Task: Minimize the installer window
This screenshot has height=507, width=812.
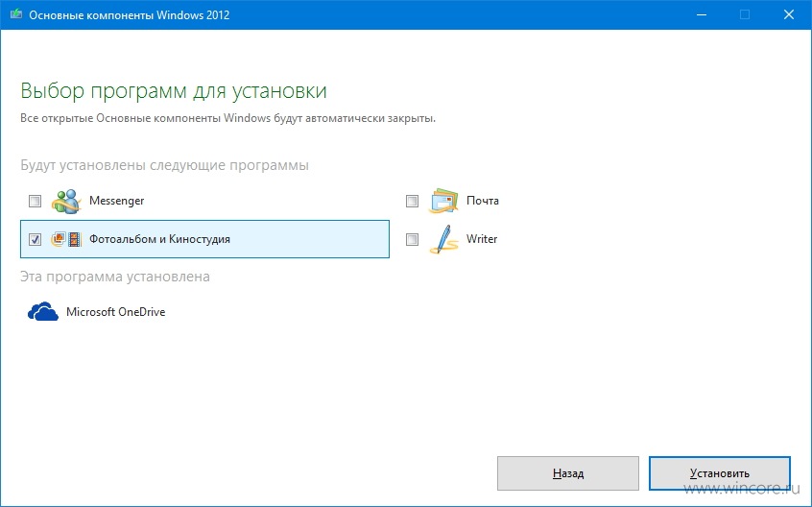Action: click(x=702, y=14)
